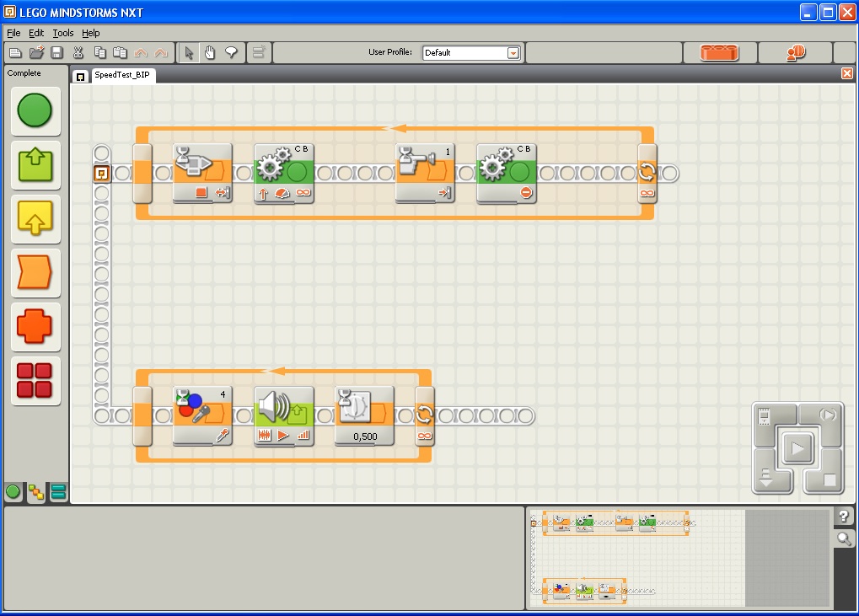Select the NXT buttons Wait block
The width and height of the screenshot is (859, 616).
click(202, 173)
